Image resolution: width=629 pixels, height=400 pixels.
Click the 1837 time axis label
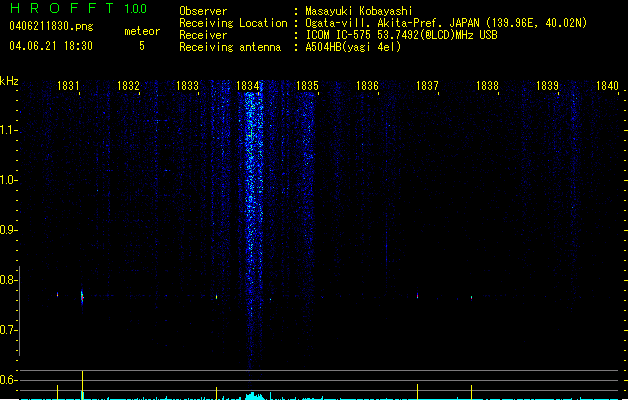(427, 86)
